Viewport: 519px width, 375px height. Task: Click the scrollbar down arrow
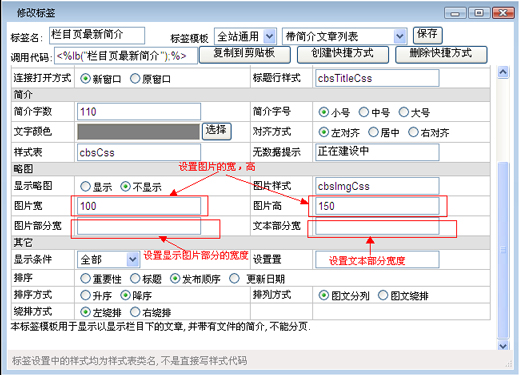click(x=503, y=346)
